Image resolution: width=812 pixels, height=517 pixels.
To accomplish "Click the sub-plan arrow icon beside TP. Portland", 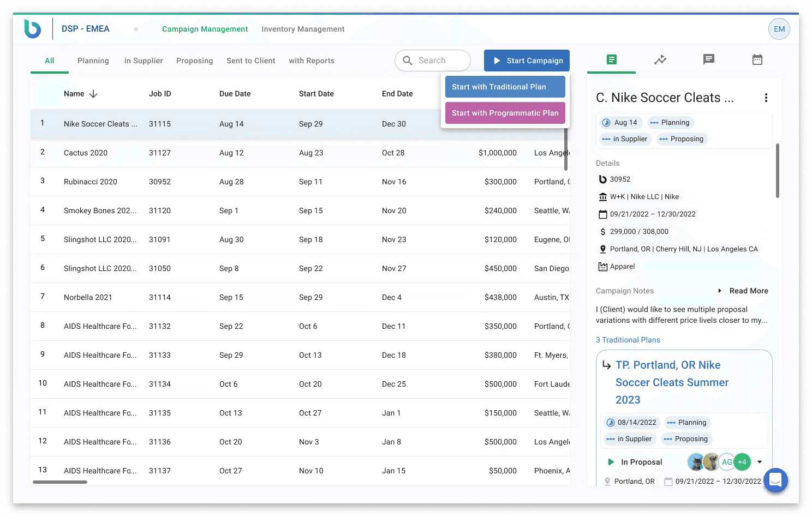I will pos(606,365).
